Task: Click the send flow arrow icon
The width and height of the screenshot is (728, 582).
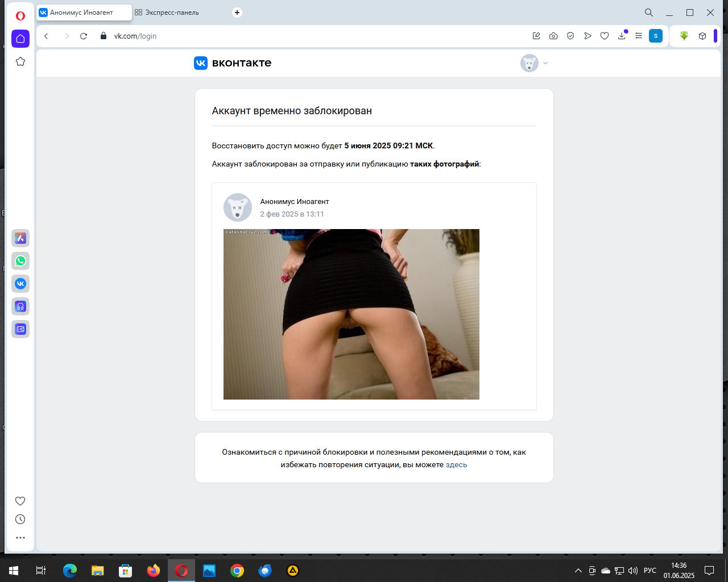Action: click(588, 36)
